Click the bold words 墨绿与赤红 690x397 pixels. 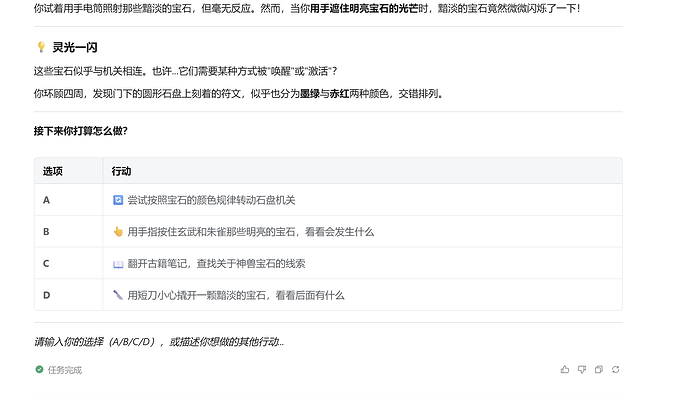tap(324, 94)
